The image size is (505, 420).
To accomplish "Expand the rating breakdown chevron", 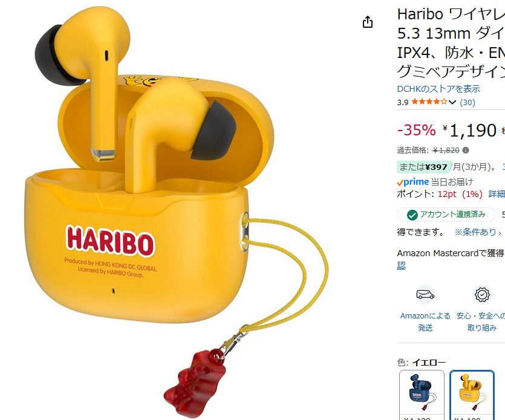I will coord(452,102).
